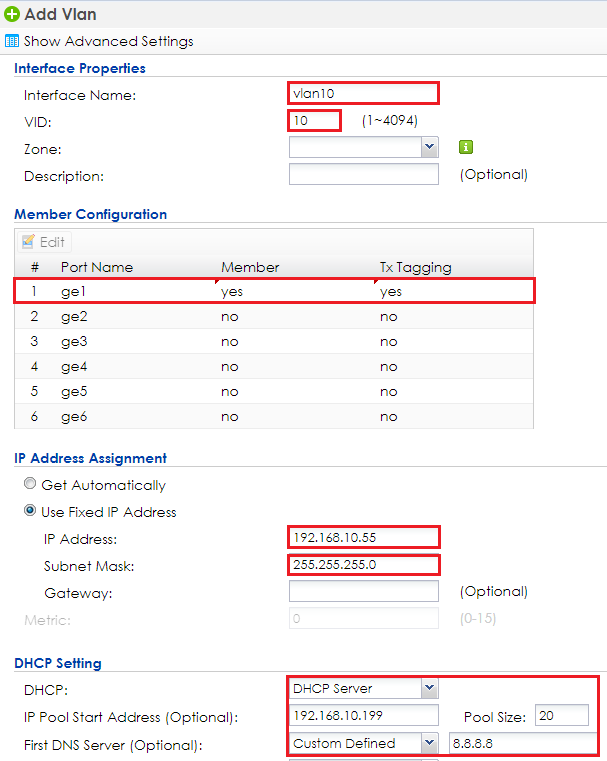This screenshot has height=761, width=607.
Task: Click the green Add Vlan plus icon
Action: click(12, 15)
